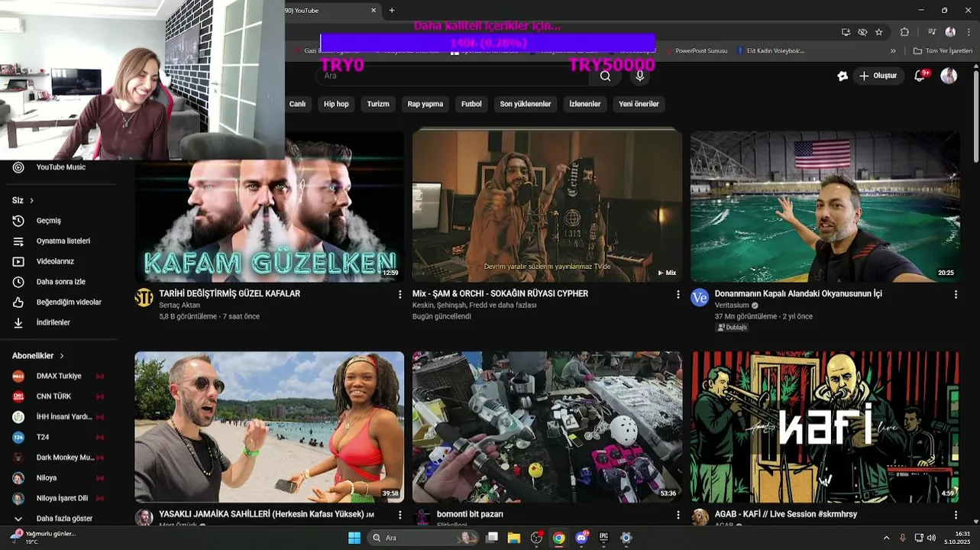Open a new Chrome tab
The width and height of the screenshot is (980, 550).
click(x=392, y=10)
